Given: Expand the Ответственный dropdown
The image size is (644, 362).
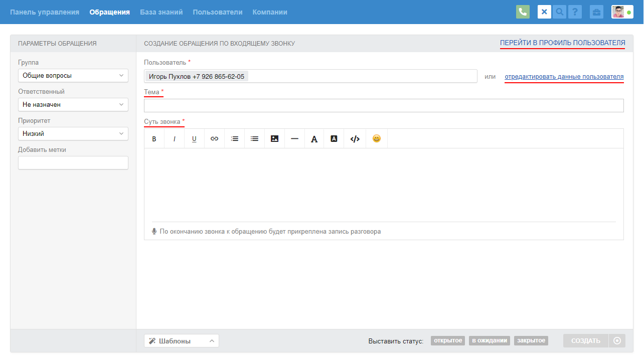Looking at the screenshot, I should coord(73,105).
